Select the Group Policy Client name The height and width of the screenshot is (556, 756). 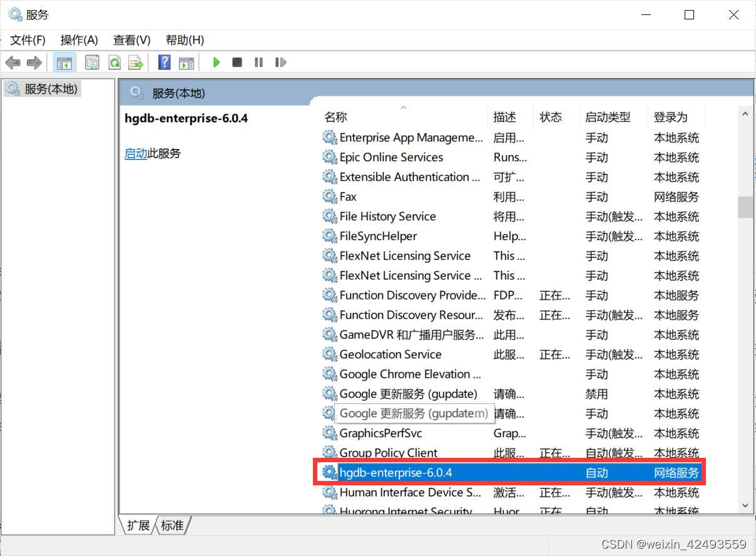pyautogui.click(x=389, y=452)
